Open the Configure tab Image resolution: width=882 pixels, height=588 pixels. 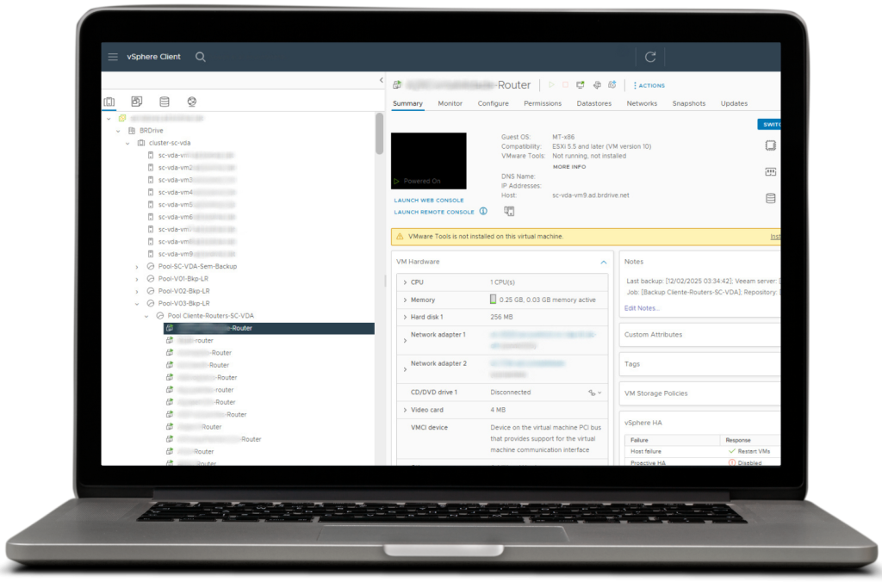coord(493,103)
